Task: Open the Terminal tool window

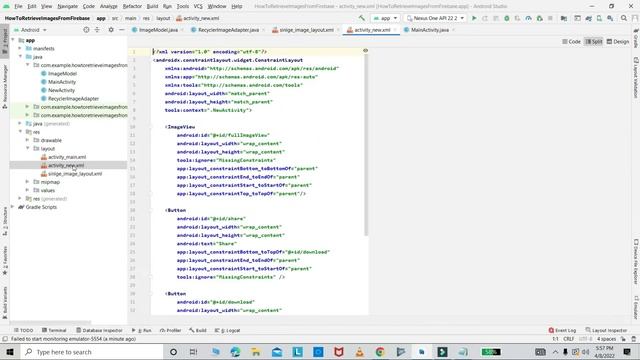Action: tap(54, 330)
